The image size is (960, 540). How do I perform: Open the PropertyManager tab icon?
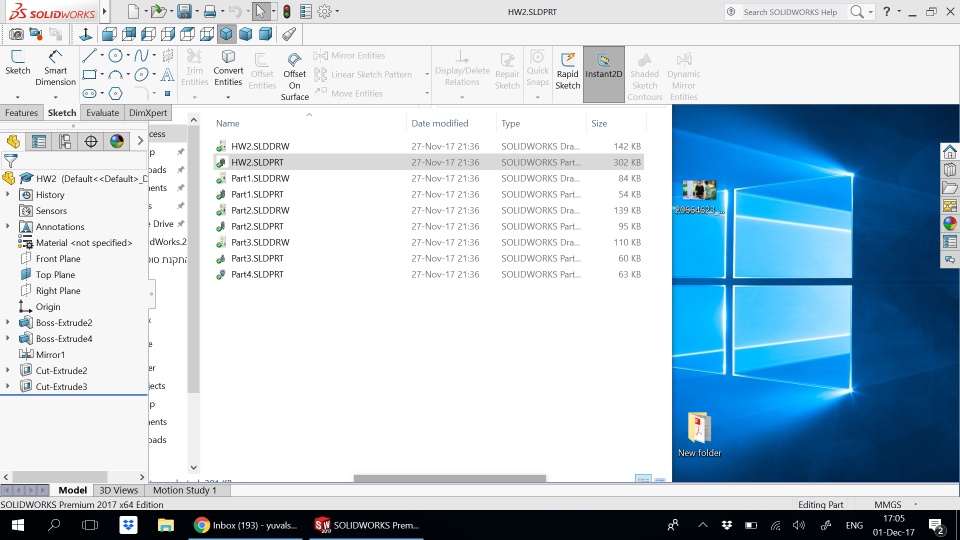point(39,141)
